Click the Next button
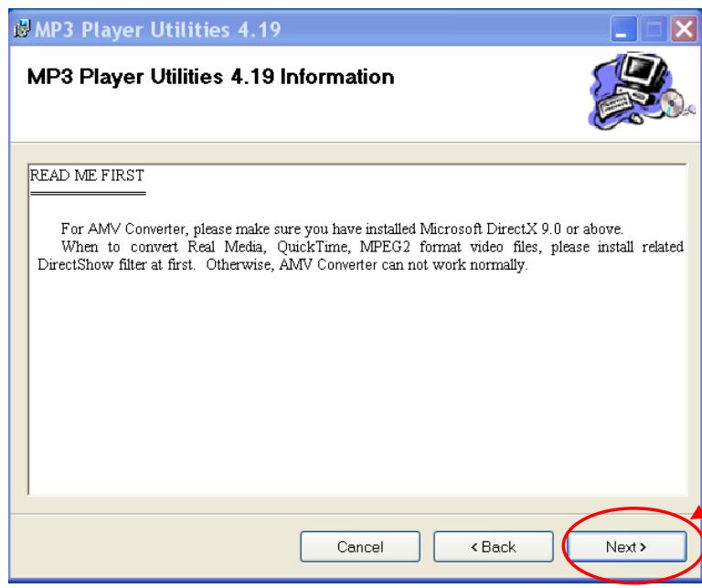 626,547
